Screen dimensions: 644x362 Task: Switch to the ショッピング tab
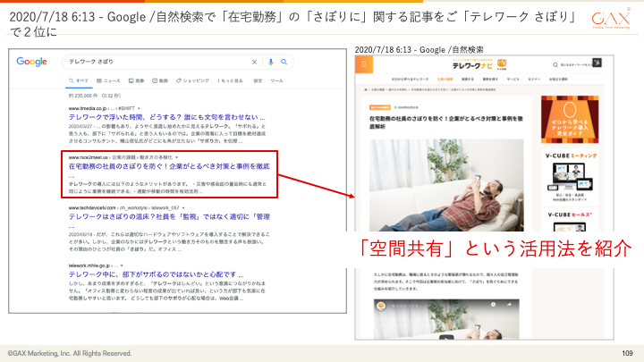coord(192,80)
